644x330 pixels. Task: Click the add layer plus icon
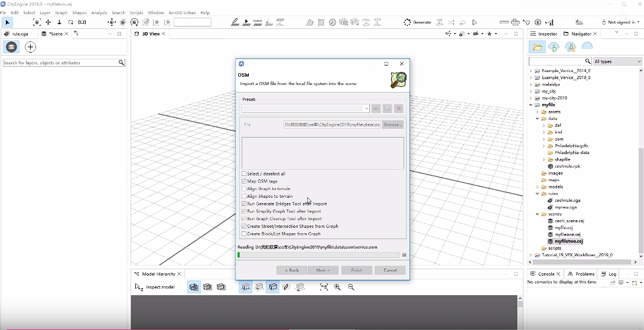click(30, 47)
